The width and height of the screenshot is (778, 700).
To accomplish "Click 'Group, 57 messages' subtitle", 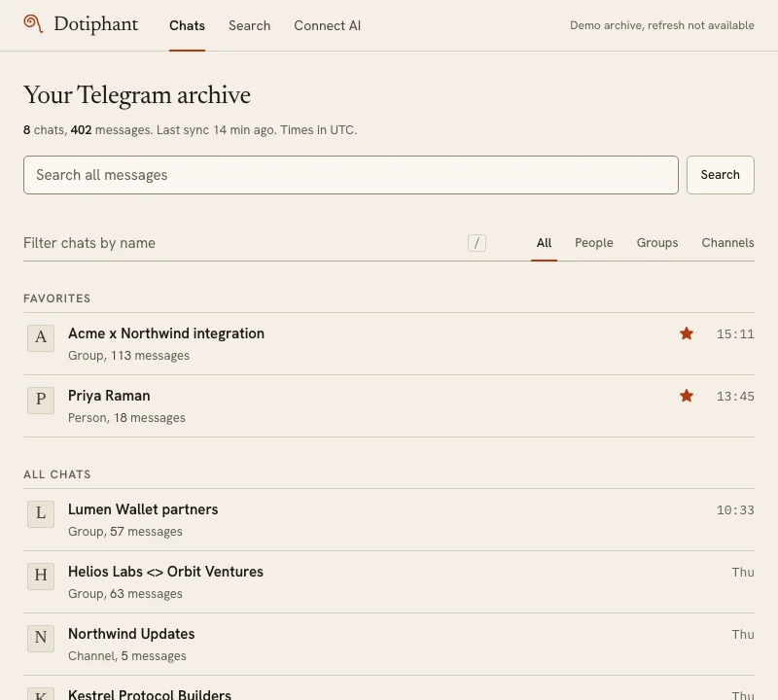I will click(x=125, y=532).
